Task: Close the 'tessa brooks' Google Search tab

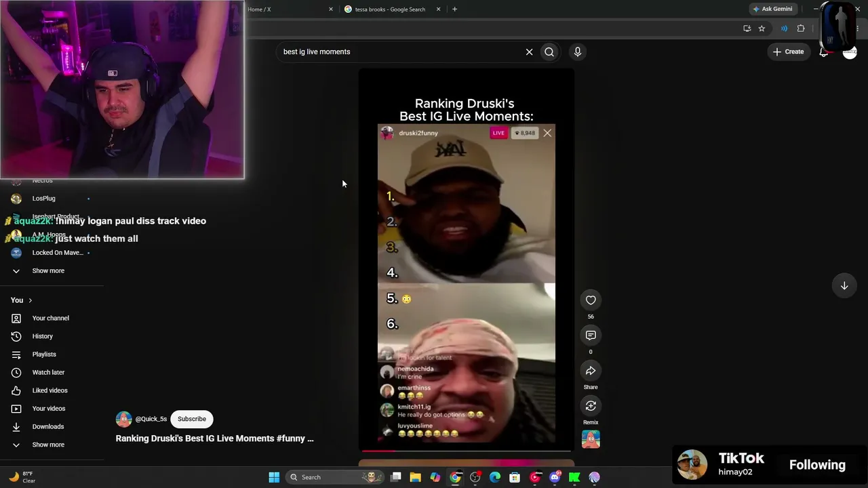Action: 438,9
